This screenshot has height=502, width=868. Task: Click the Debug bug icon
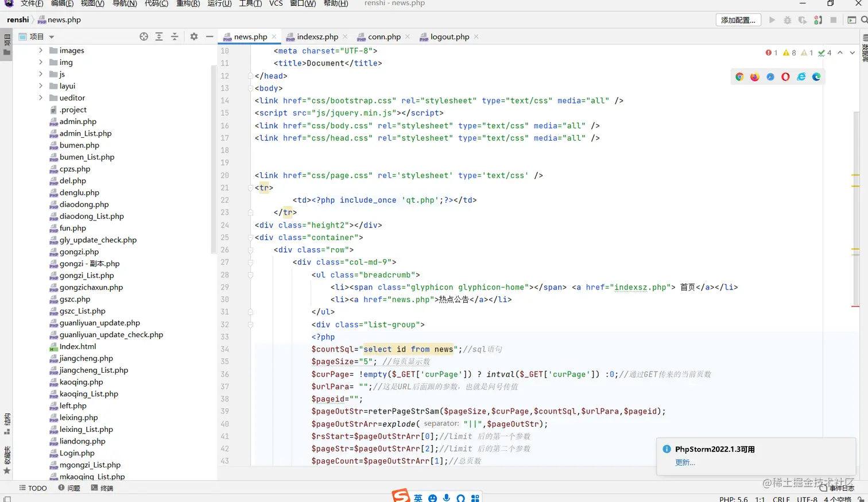[788, 20]
